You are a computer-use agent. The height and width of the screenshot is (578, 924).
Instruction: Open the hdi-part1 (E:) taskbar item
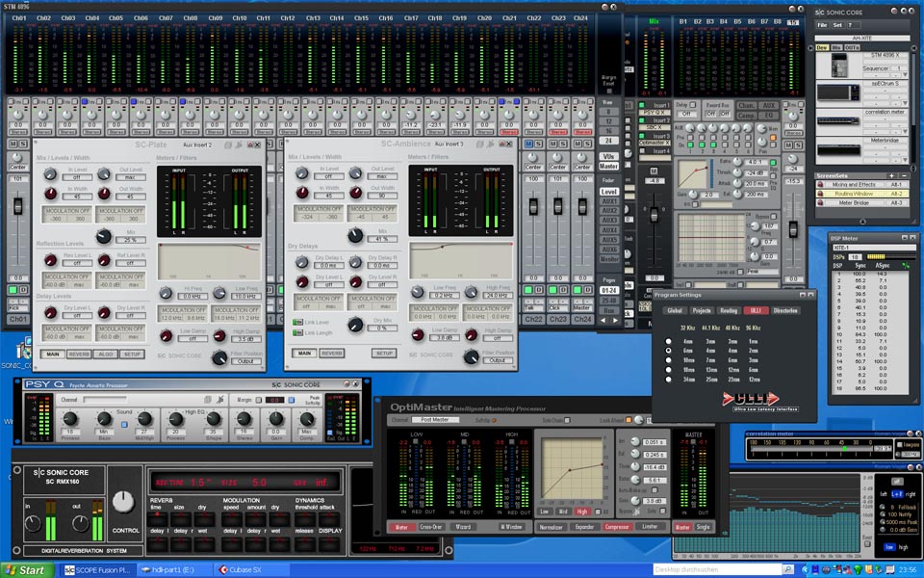pos(174,569)
